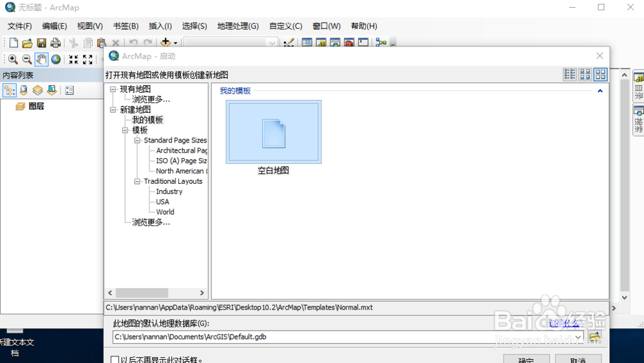This screenshot has height=363, width=644.
Task: Click the Fixed Zoom Out arrows icon
Action: [x=88, y=59]
